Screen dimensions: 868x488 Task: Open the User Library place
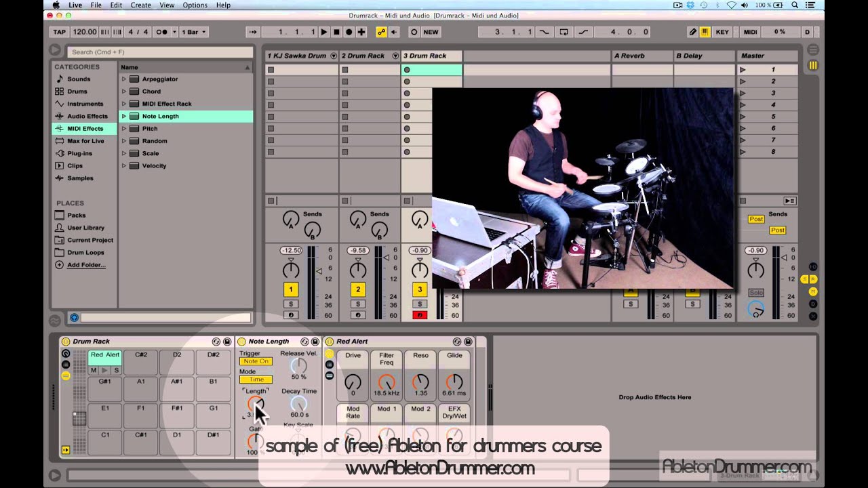pyautogui.click(x=85, y=228)
